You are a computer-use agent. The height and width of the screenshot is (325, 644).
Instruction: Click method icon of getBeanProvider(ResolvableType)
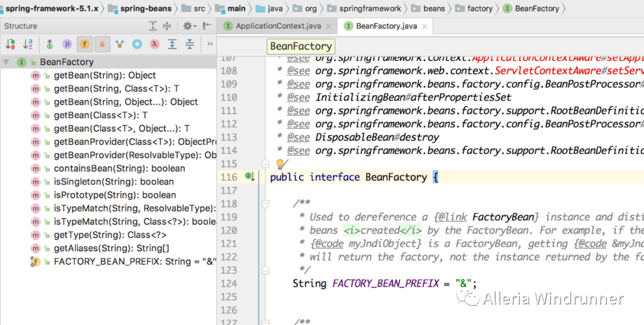[x=36, y=155]
